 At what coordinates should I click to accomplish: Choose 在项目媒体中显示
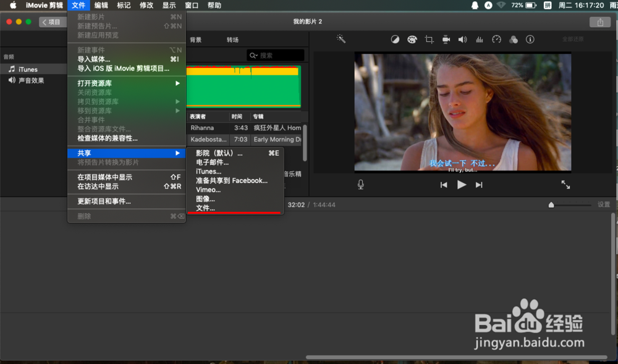point(127,177)
